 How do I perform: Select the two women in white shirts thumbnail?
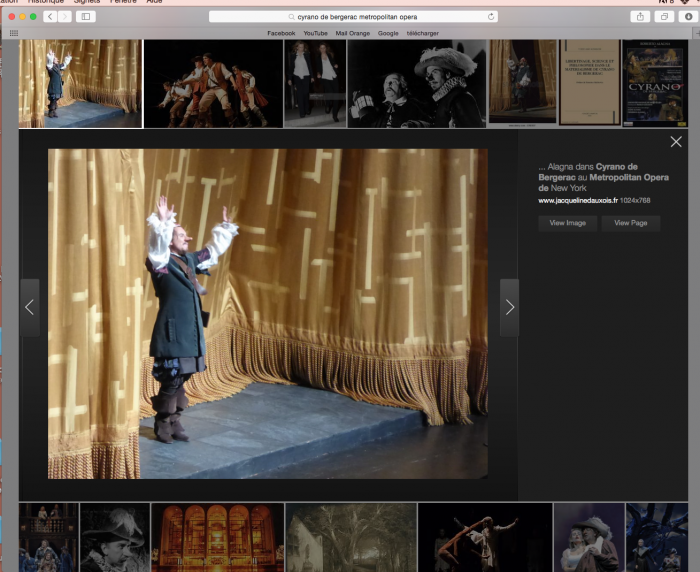[x=315, y=84]
